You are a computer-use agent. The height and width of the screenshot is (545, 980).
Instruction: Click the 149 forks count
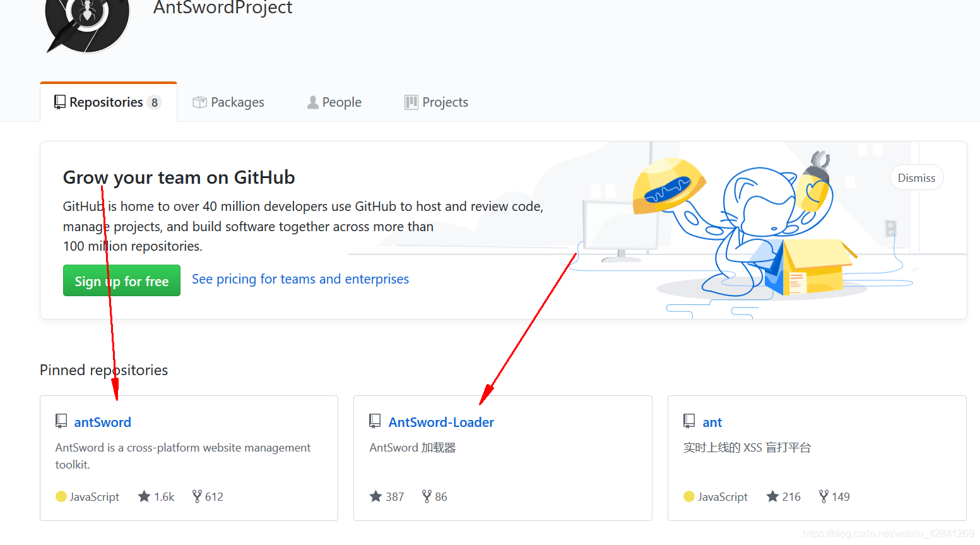(841, 497)
